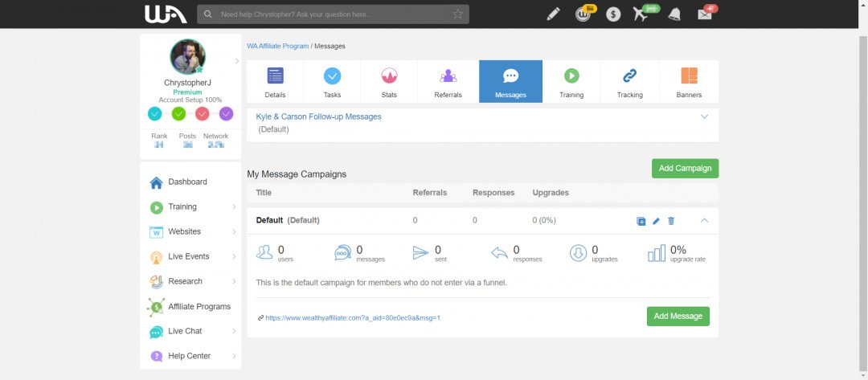Click the Network stat in profile card
Image resolution: width=868 pixels, height=380 pixels.
(216, 140)
